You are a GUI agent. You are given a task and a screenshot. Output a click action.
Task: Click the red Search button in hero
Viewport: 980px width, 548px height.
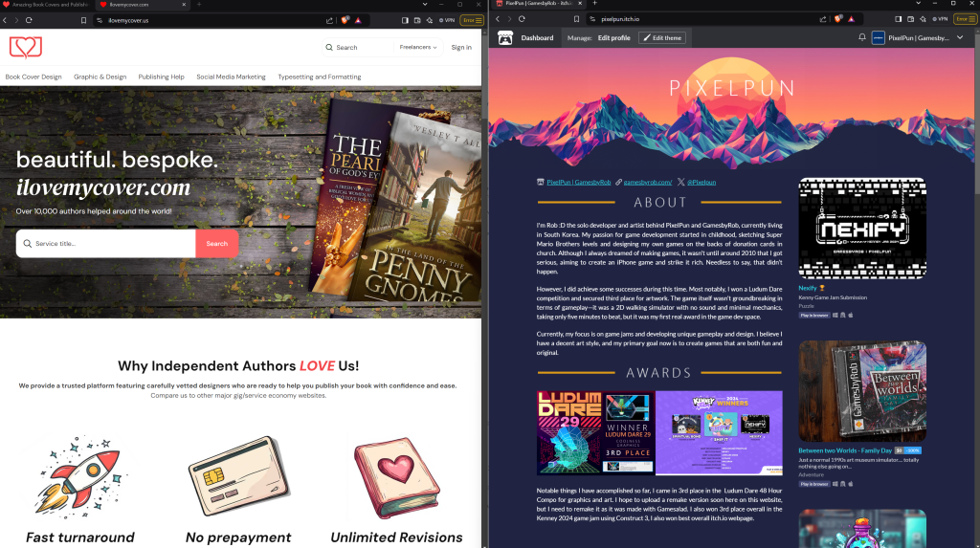pos(217,244)
